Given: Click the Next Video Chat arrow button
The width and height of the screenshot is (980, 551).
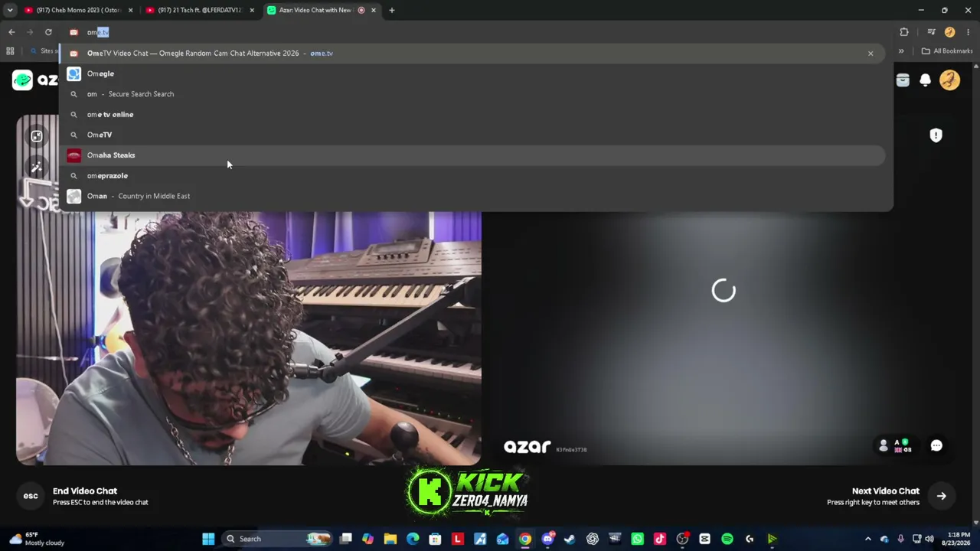Looking at the screenshot, I should click(941, 496).
